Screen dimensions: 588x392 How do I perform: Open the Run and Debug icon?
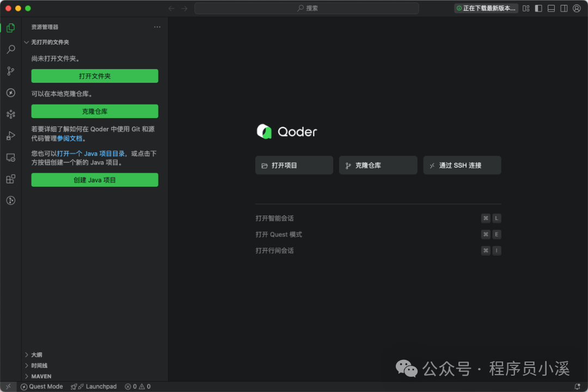point(10,136)
